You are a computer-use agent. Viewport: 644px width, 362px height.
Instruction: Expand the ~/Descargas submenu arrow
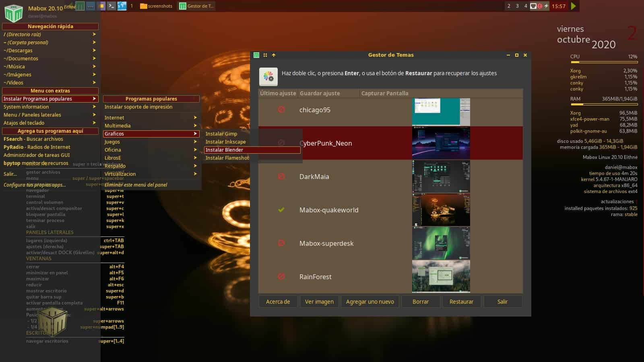coord(94,50)
